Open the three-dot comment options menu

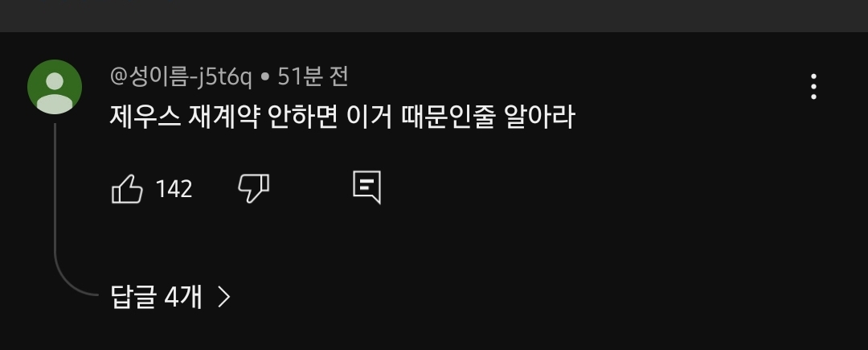(813, 86)
